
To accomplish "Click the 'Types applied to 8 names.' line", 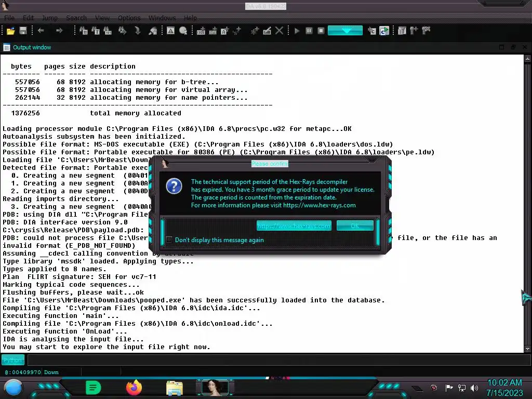I will pyautogui.click(x=54, y=269).
